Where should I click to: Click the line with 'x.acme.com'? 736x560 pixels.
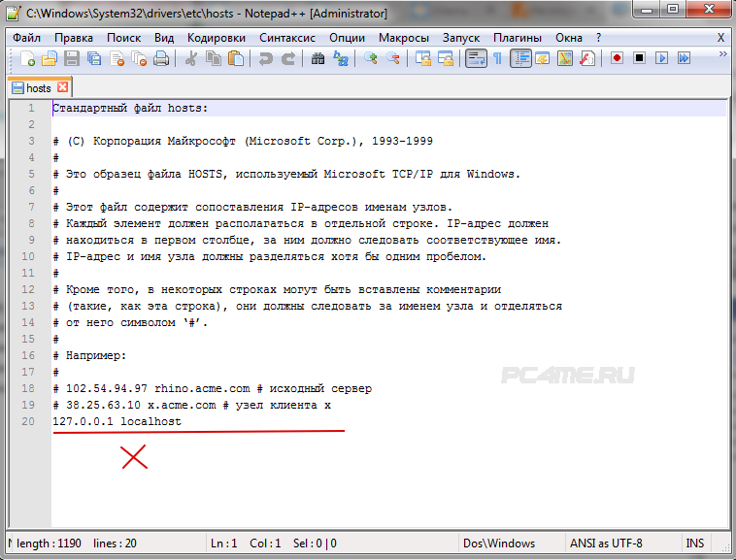click(x=192, y=405)
